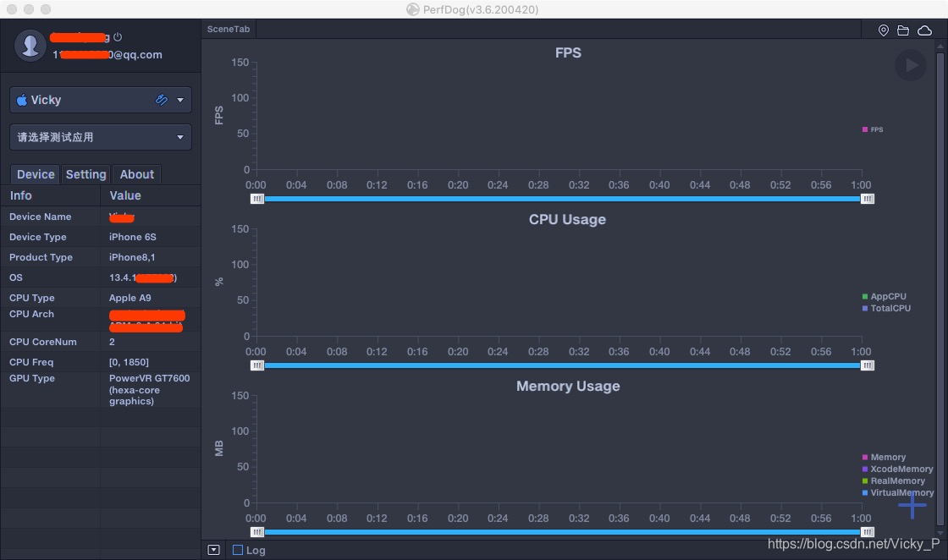The height and width of the screenshot is (560, 948).
Task: Open the About tab
Action: (x=136, y=174)
